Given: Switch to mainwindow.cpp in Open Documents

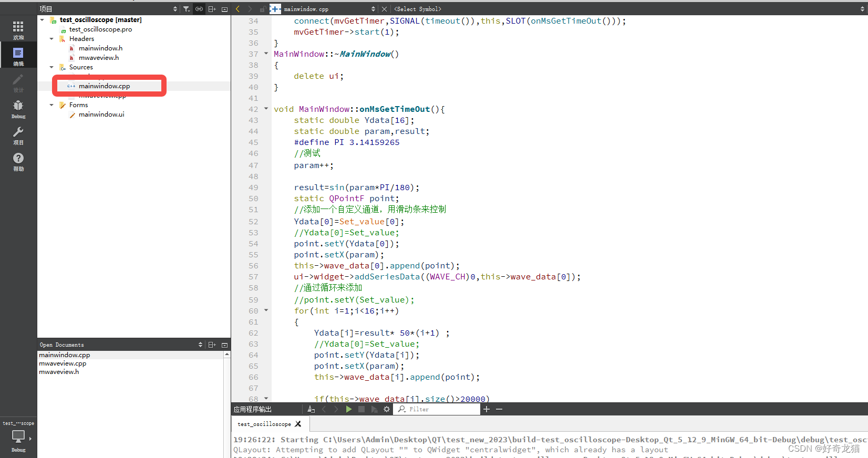Looking at the screenshot, I should pos(65,355).
